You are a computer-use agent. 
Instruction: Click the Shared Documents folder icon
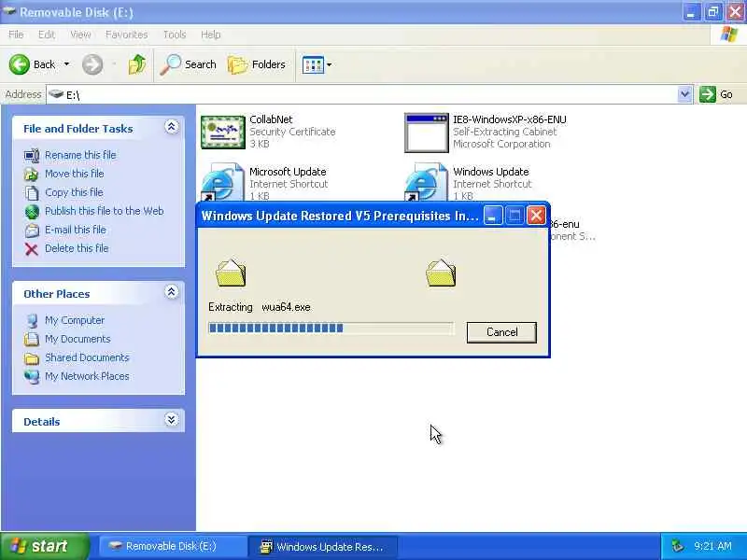[x=32, y=358]
